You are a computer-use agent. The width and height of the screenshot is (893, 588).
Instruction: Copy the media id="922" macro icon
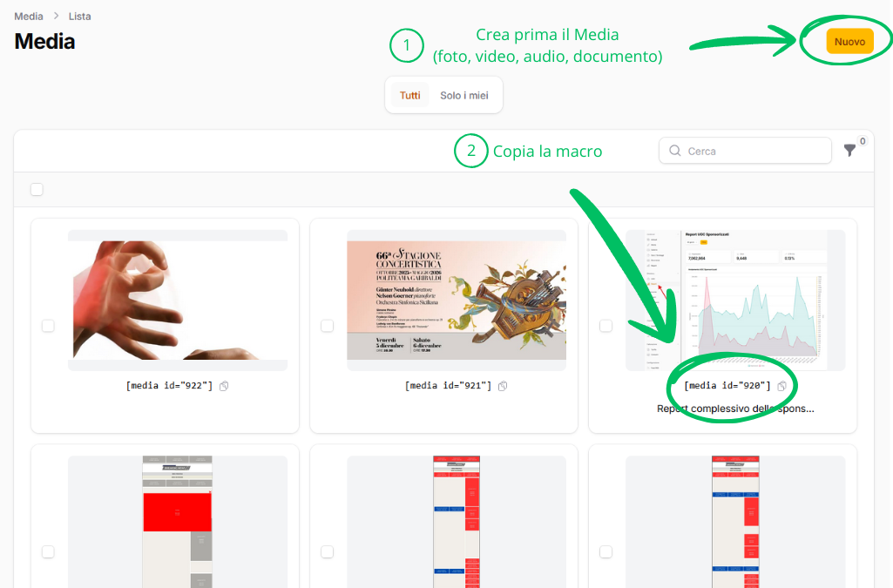tap(224, 386)
